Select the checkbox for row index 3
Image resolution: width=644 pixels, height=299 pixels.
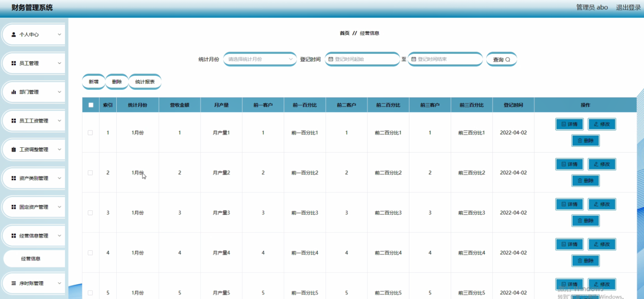(90, 213)
